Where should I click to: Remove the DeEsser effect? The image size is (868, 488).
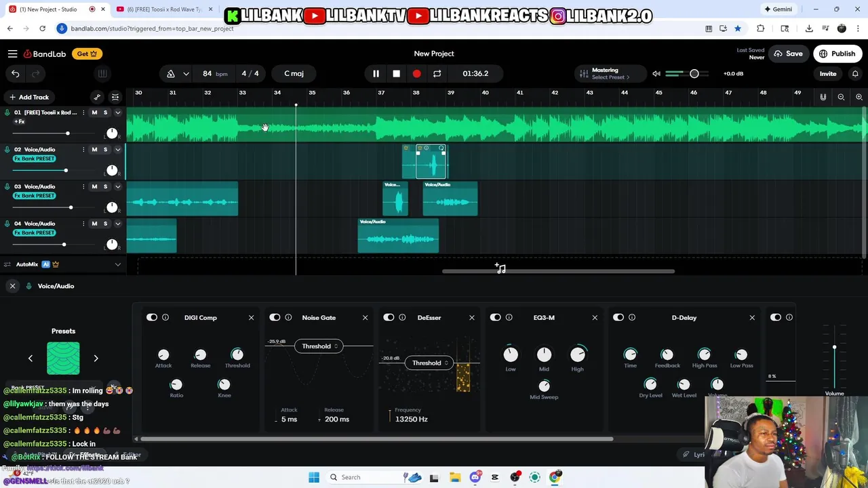(472, 317)
